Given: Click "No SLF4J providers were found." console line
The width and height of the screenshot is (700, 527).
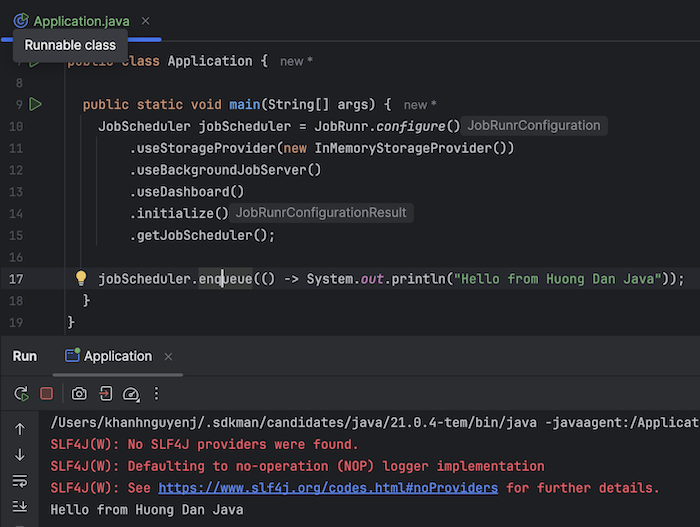Looking at the screenshot, I should 204,444.
